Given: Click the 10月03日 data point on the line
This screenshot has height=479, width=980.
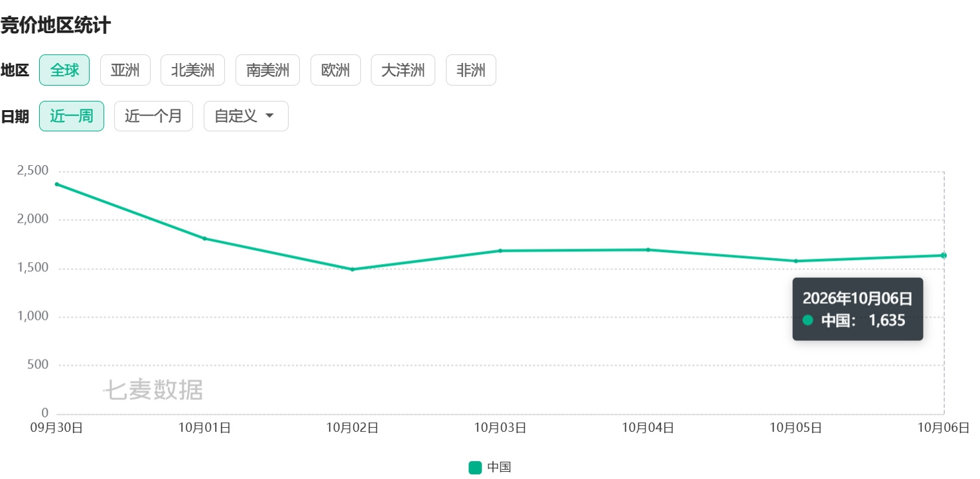Looking at the screenshot, I should (500, 251).
